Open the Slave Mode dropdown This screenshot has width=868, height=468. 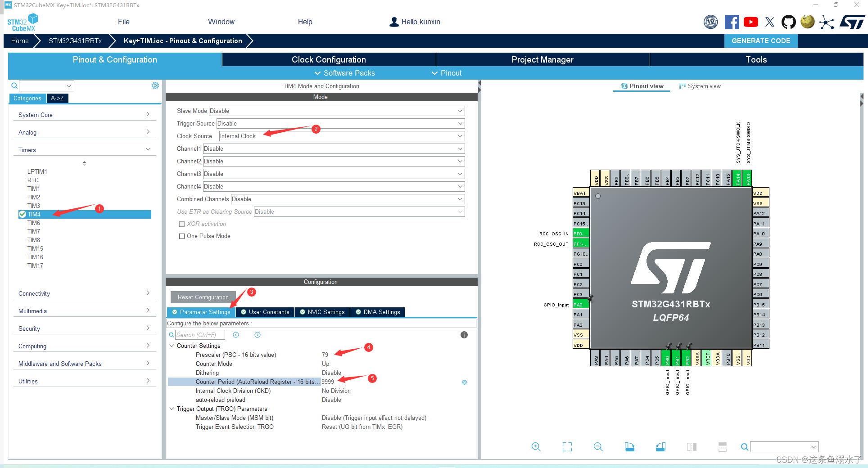click(336, 111)
